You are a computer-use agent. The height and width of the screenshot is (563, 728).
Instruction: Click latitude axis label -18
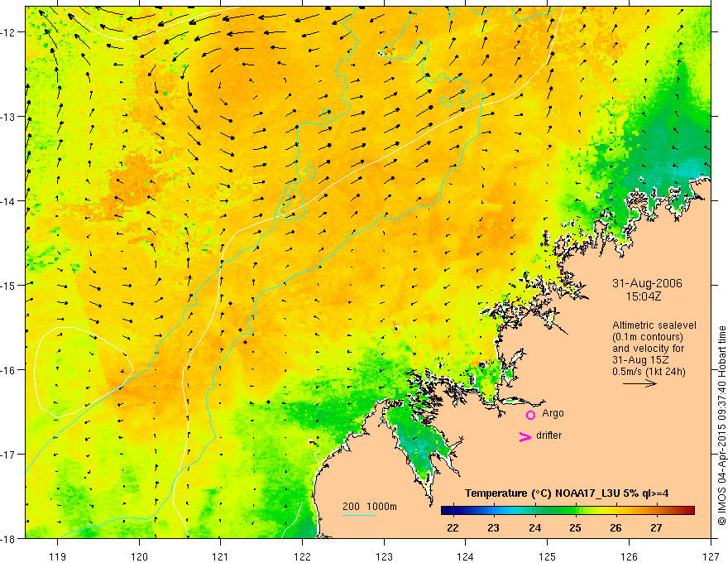coord(8,539)
